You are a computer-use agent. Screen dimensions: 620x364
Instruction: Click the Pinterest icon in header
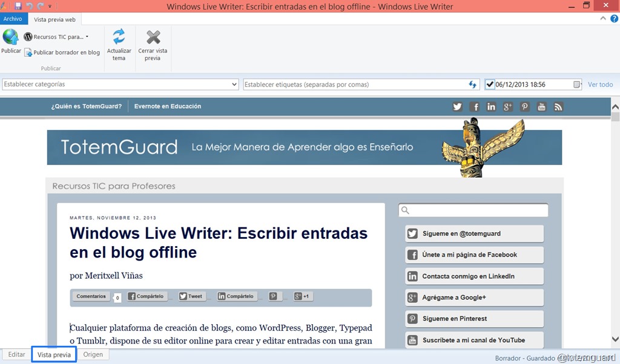click(x=525, y=106)
